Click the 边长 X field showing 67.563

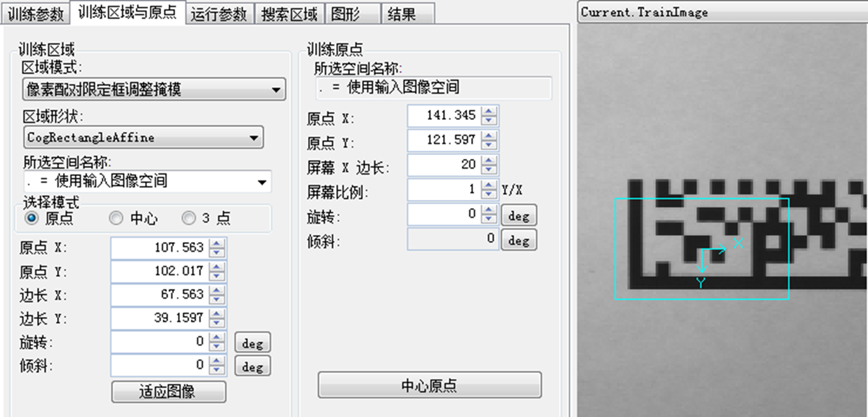160,295
